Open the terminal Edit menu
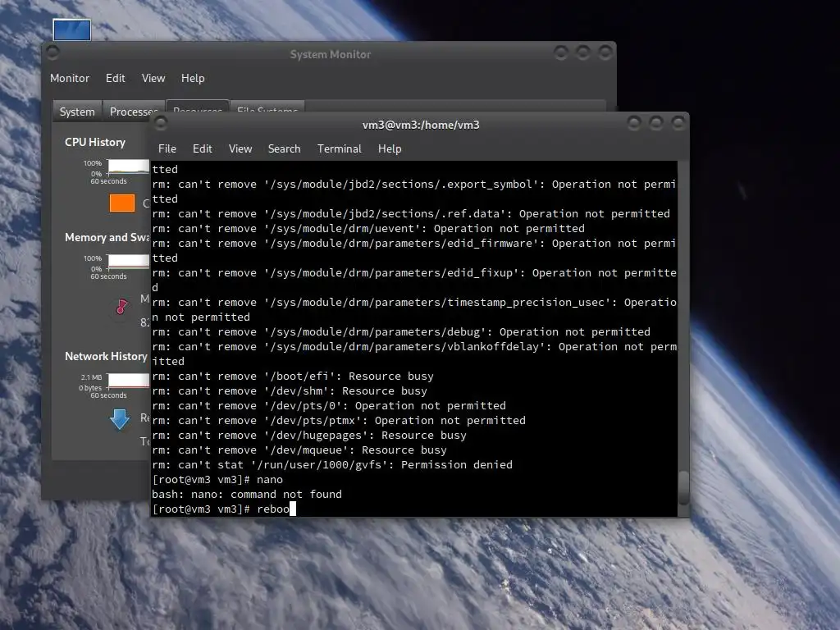 (203, 149)
